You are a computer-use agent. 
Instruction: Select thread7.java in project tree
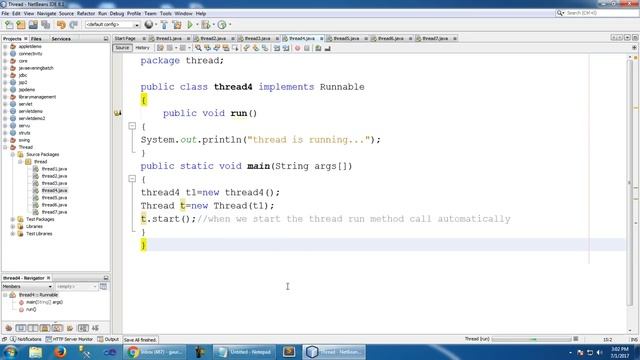pos(54,212)
